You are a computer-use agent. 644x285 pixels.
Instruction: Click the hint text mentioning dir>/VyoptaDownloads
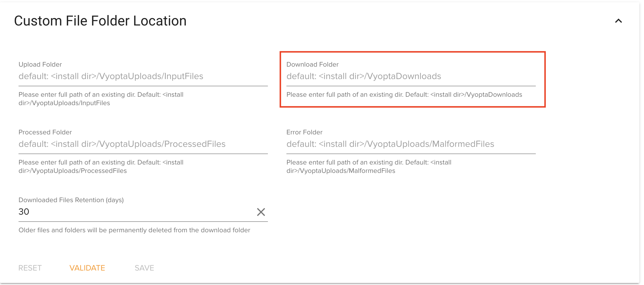404,95
